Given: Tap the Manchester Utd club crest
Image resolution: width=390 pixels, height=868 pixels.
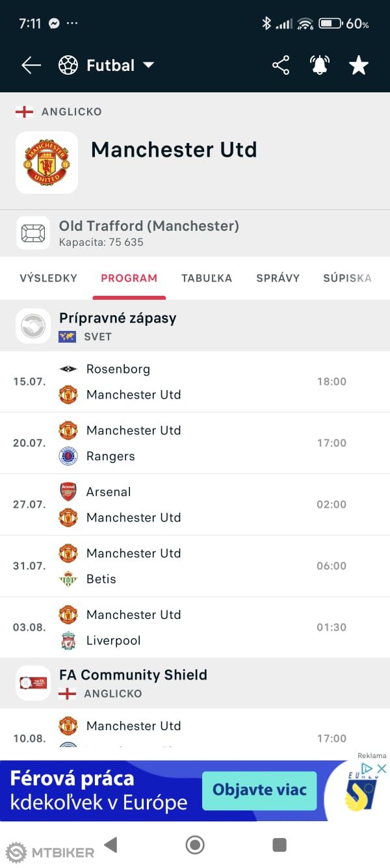Looking at the screenshot, I should (47, 163).
